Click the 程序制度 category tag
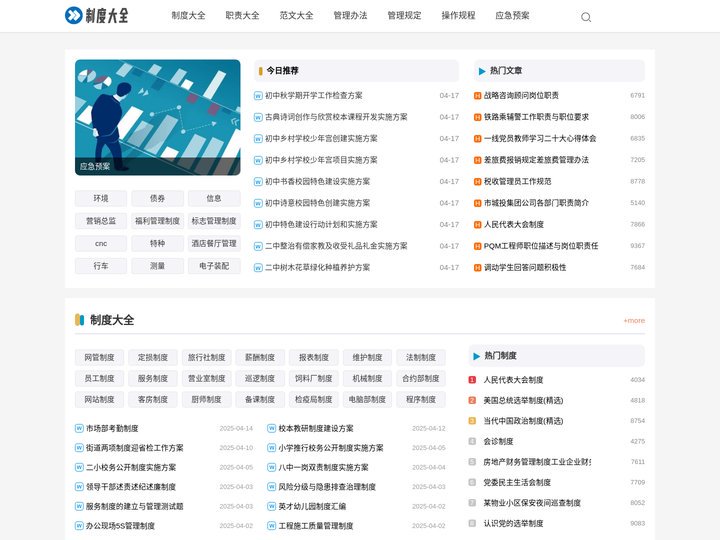This screenshot has height=540, width=720. [421, 399]
